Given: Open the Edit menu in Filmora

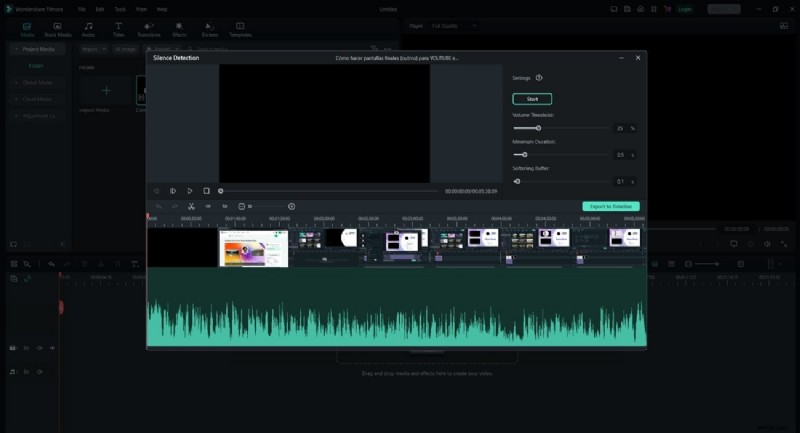Looking at the screenshot, I should point(100,9).
